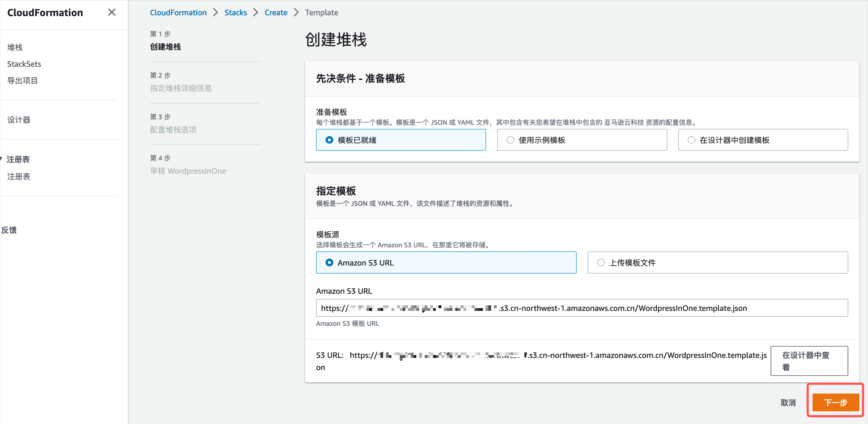Go to CloudFormation breadcrumb link
Viewport: 868px width, 424px height.
178,12
